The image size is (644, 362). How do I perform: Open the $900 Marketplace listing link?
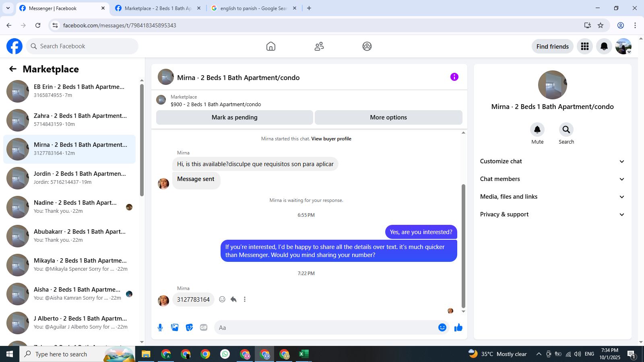(216, 104)
